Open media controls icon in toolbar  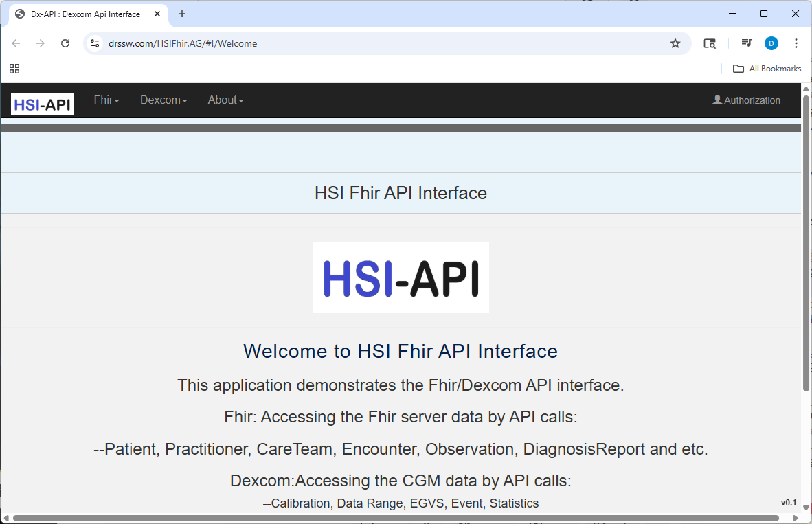(x=746, y=43)
